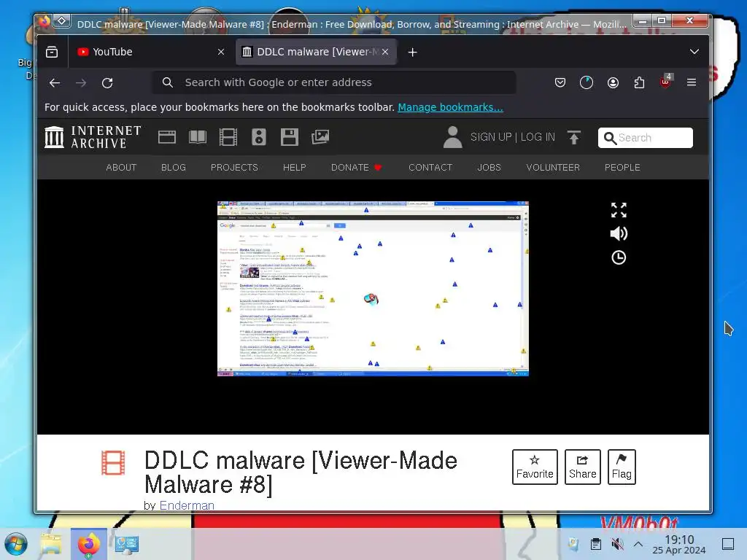Viewport: 747px width, 560px height.
Task: Open the PROJECTS menu item
Action: [x=234, y=168]
